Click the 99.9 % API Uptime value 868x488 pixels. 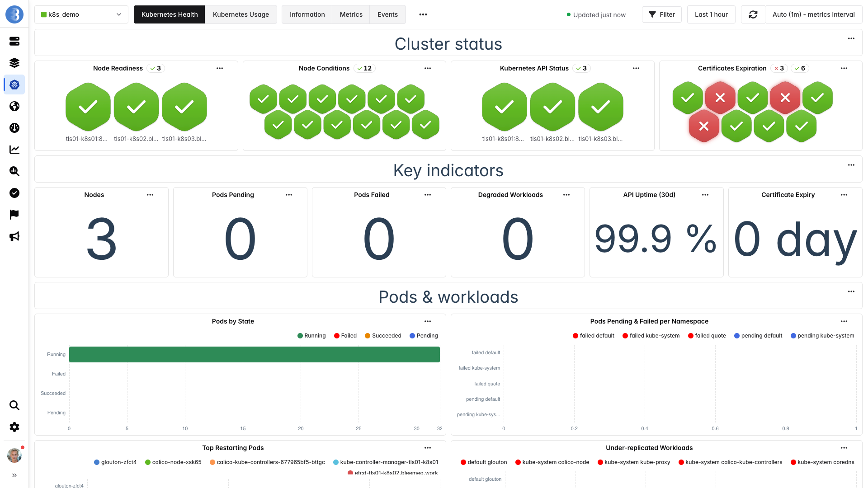[x=656, y=239]
